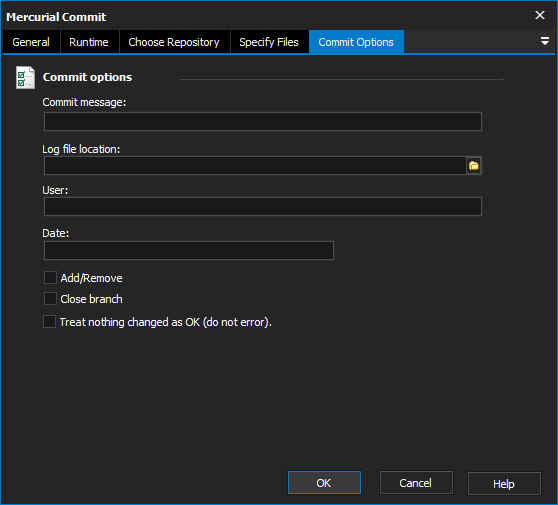
Task: Click into the Log file location field
Action: click(255, 165)
